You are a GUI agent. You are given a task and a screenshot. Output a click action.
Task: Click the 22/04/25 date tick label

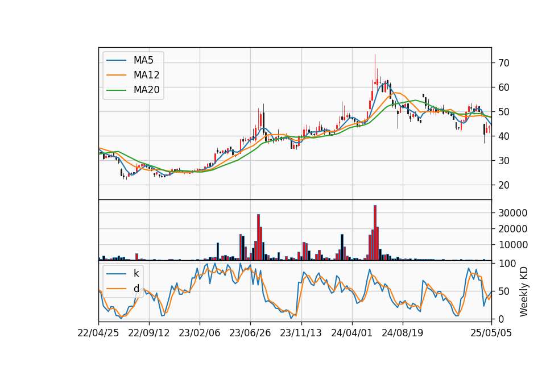coord(98,333)
